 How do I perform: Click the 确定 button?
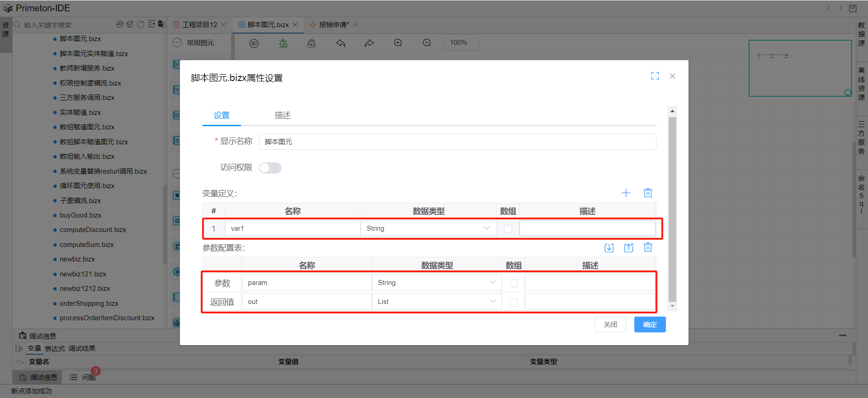[x=650, y=325]
